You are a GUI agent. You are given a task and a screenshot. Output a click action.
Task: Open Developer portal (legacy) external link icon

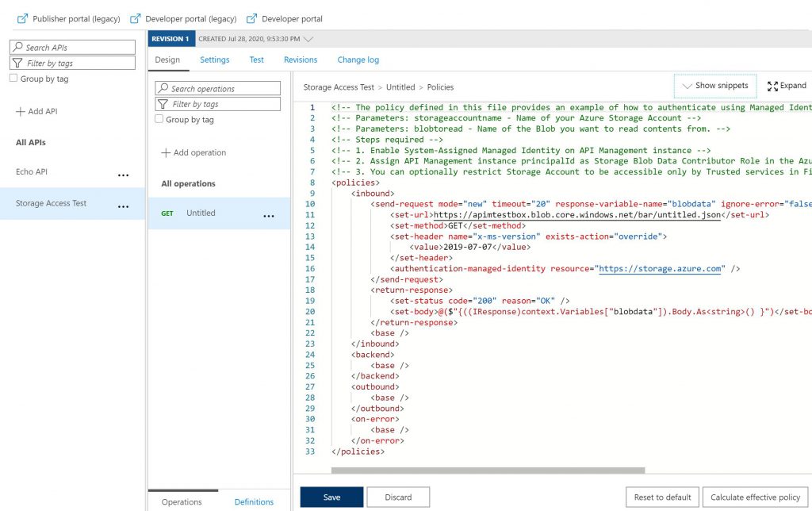pos(135,19)
